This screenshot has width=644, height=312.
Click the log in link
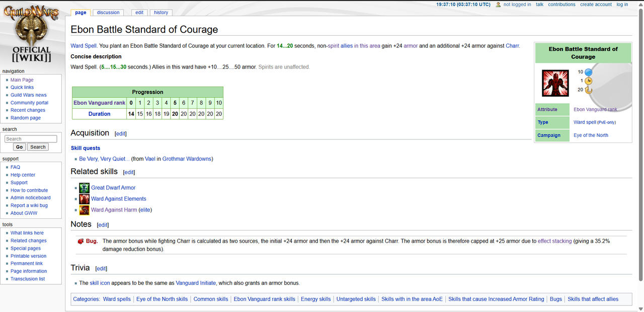pyautogui.click(x=622, y=5)
